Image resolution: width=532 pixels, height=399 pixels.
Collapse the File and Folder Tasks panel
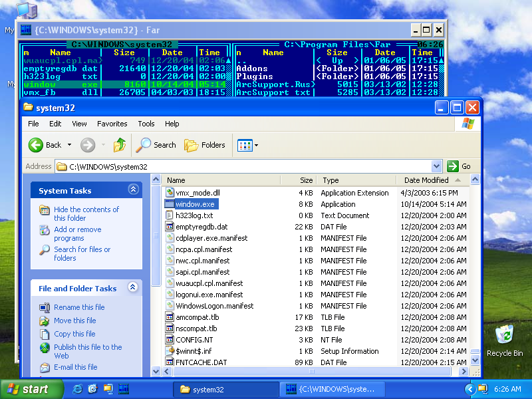click(x=132, y=287)
